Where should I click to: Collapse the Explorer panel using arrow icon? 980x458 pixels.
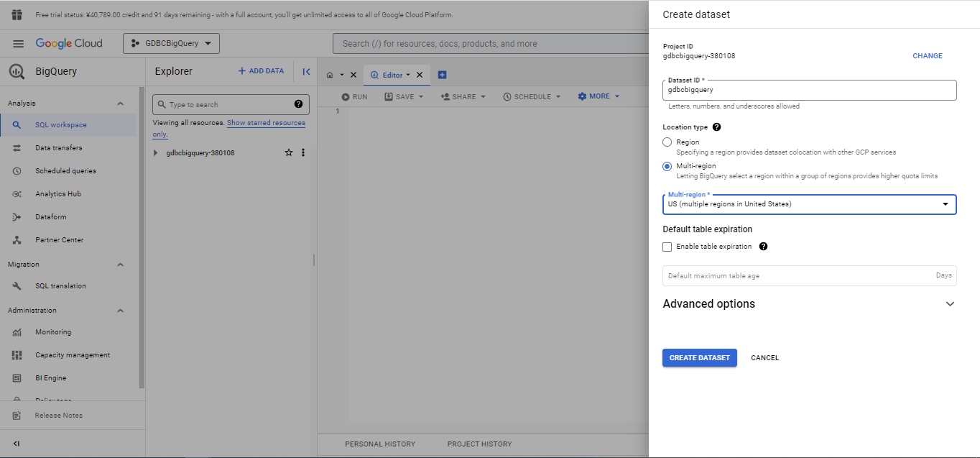point(306,71)
